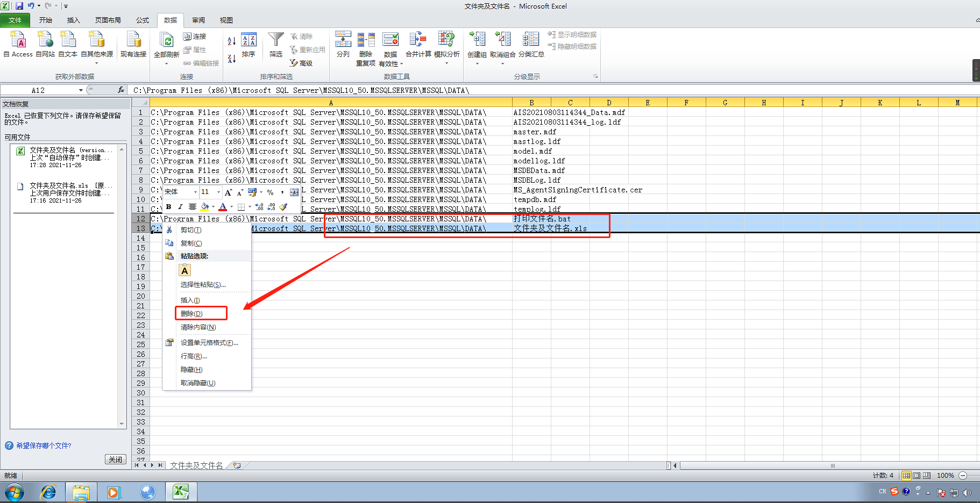Screen dimensions: 980x503
Task: Open the font size dropdown showing 11
Action: (x=218, y=192)
